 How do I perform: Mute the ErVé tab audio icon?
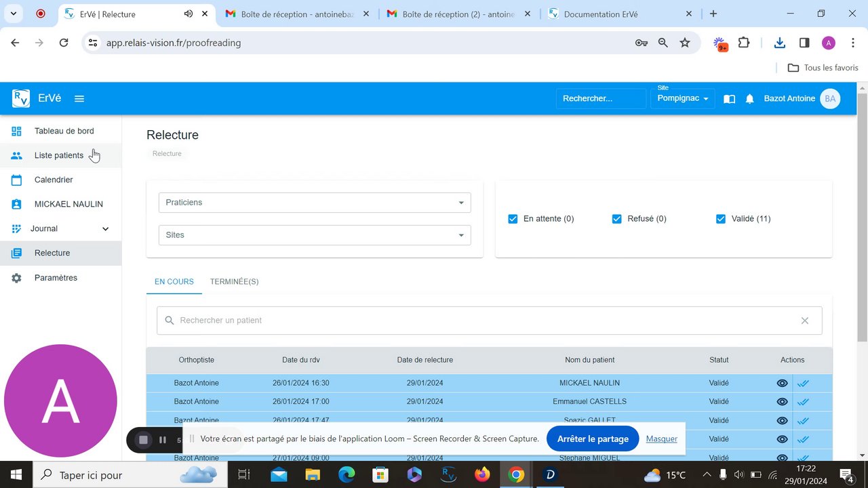pyautogui.click(x=189, y=14)
